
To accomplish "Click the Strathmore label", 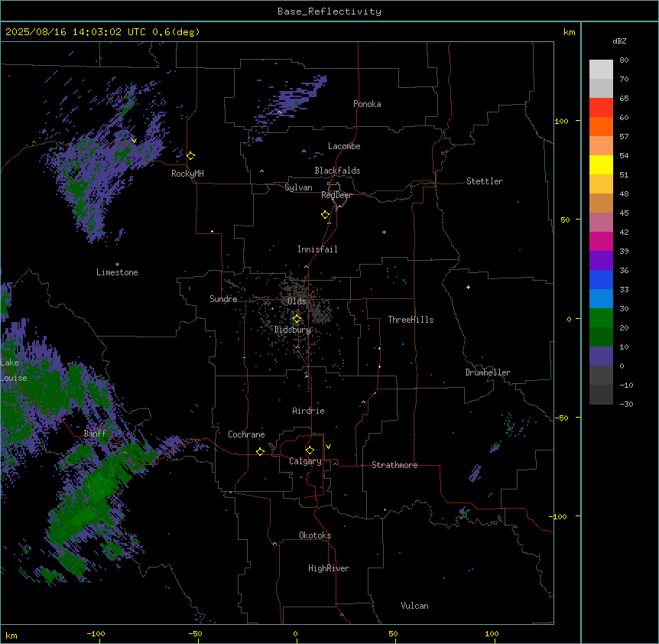I will point(394,465).
